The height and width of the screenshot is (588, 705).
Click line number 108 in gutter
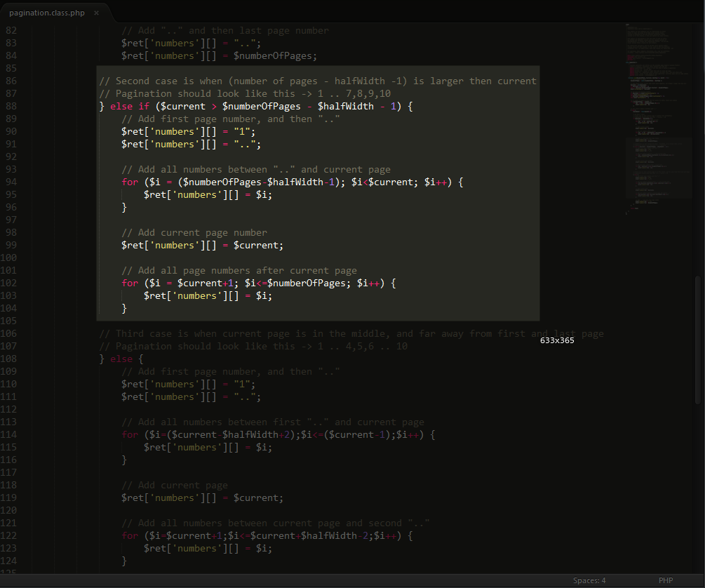click(9, 359)
